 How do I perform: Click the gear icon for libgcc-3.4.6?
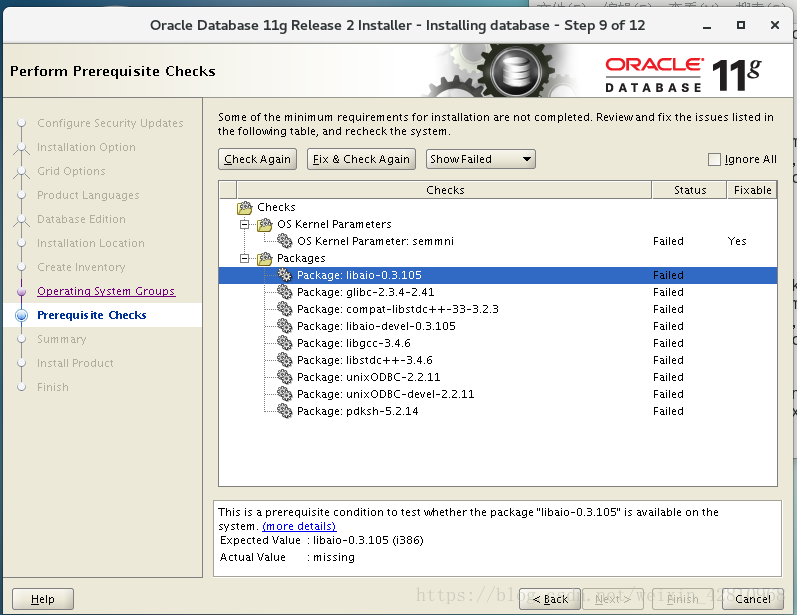click(x=285, y=343)
